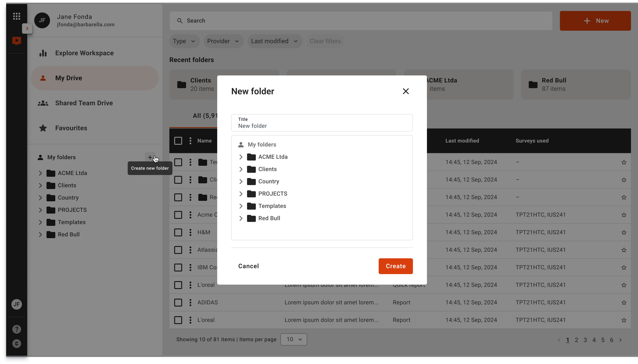Cancel the new folder dialog
This screenshot has height=364, width=638.
248,266
